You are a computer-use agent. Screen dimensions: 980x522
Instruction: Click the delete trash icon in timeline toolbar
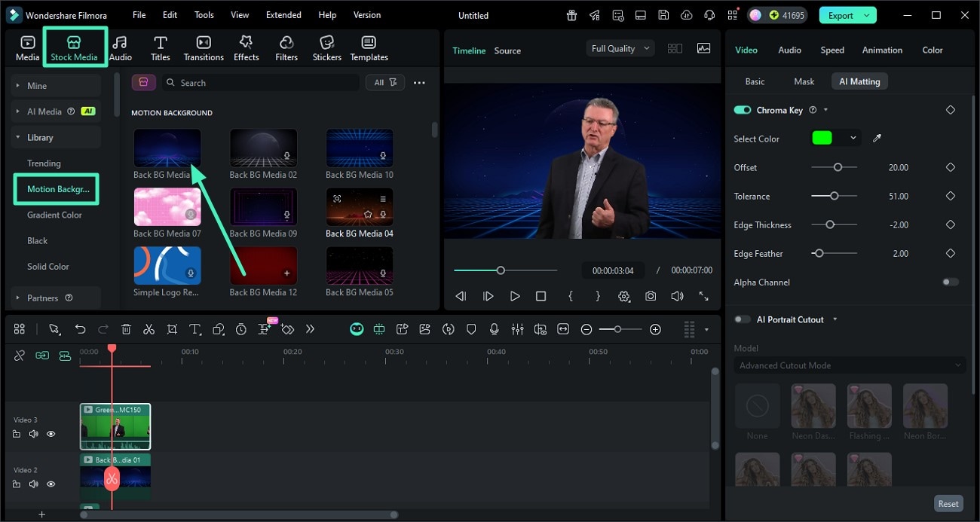point(126,329)
